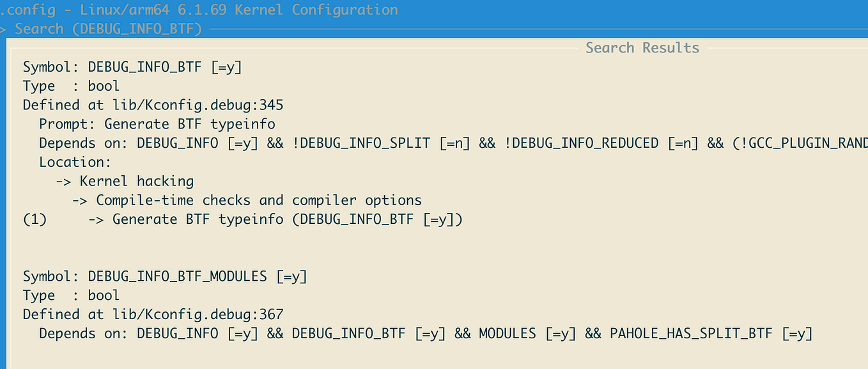Click the (1) jump shortcut marker
Image resolution: width=868 pixels, height=369 pixels.
(33, 219)
